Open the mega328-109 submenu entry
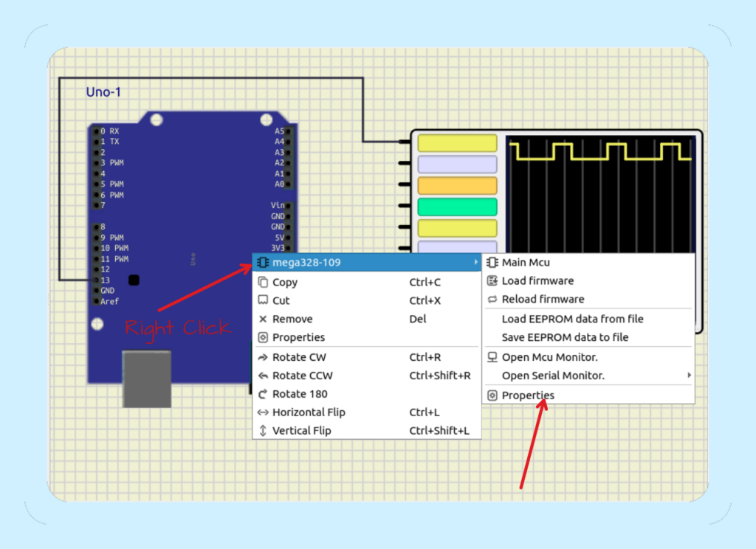 point(367,262)
